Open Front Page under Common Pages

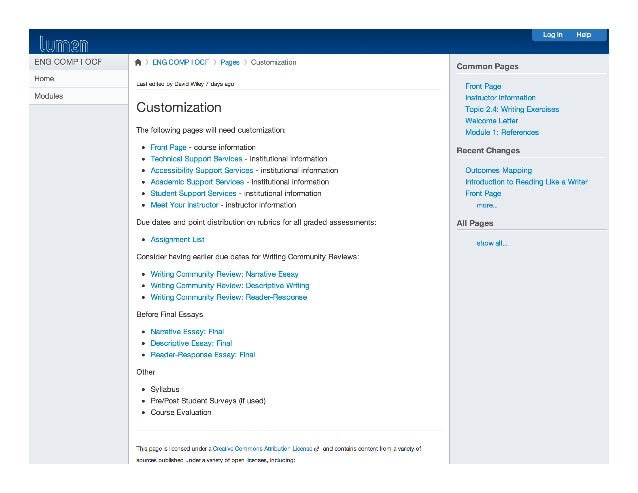[x=483, y=86]
